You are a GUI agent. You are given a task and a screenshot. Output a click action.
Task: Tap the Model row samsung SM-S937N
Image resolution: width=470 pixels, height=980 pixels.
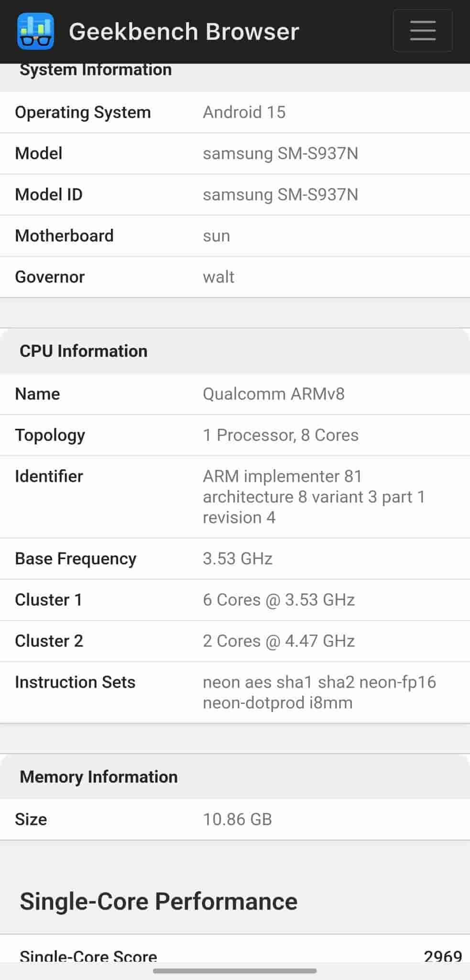[280, 154]
